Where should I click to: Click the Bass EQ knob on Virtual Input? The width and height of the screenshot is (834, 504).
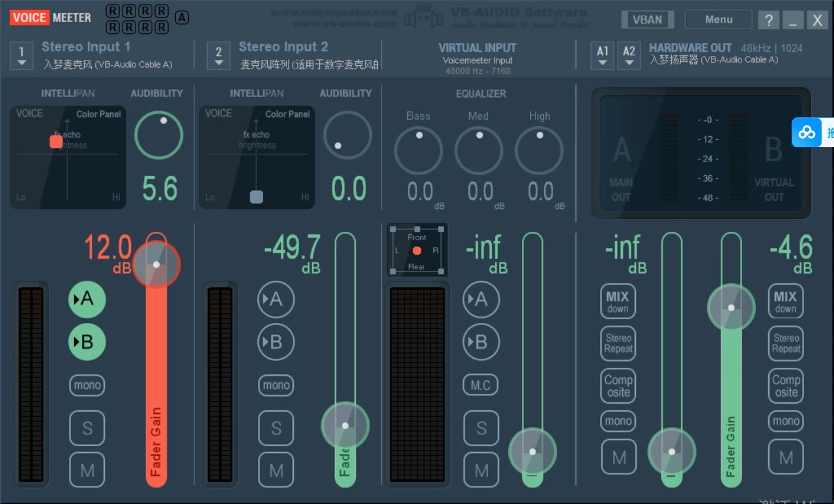418,150
